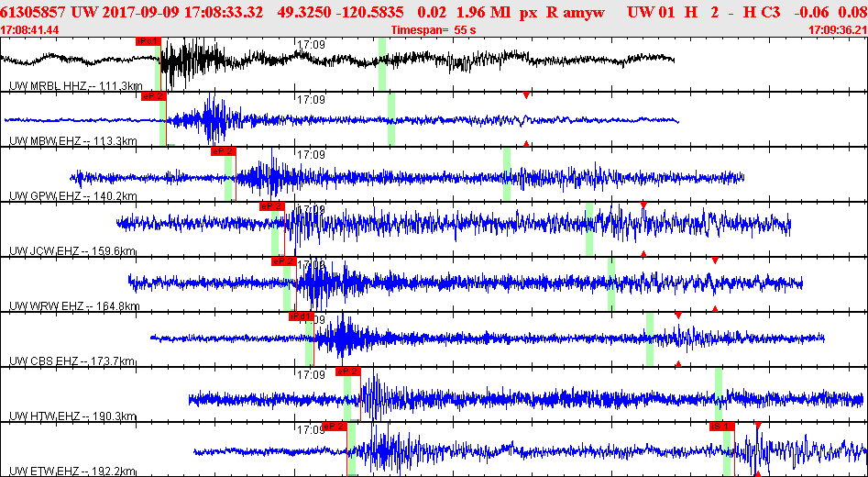Click the top red triangle marker on JCW trace
The height and width of the screenshot is (477, 868).
coord(643,205)
